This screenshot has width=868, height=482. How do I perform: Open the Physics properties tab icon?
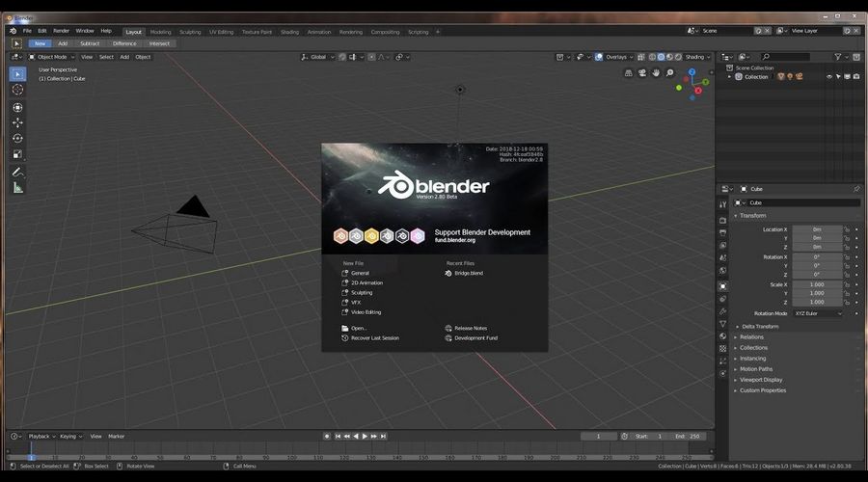tap(722, 373)
